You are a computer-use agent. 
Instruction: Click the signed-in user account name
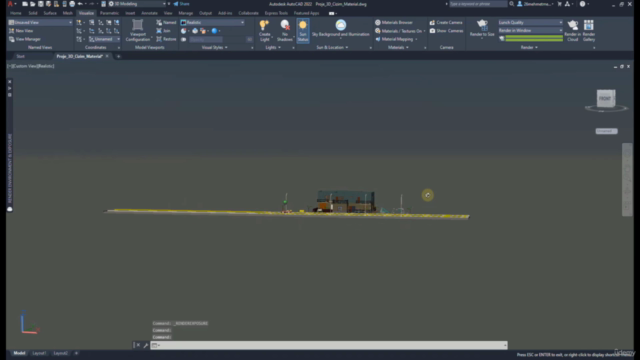(x=536, y=4)
